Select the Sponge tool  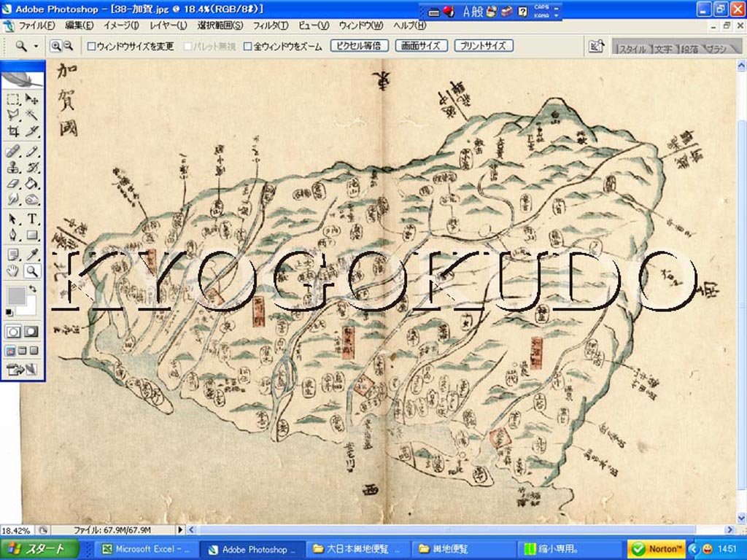coord(31,199)
